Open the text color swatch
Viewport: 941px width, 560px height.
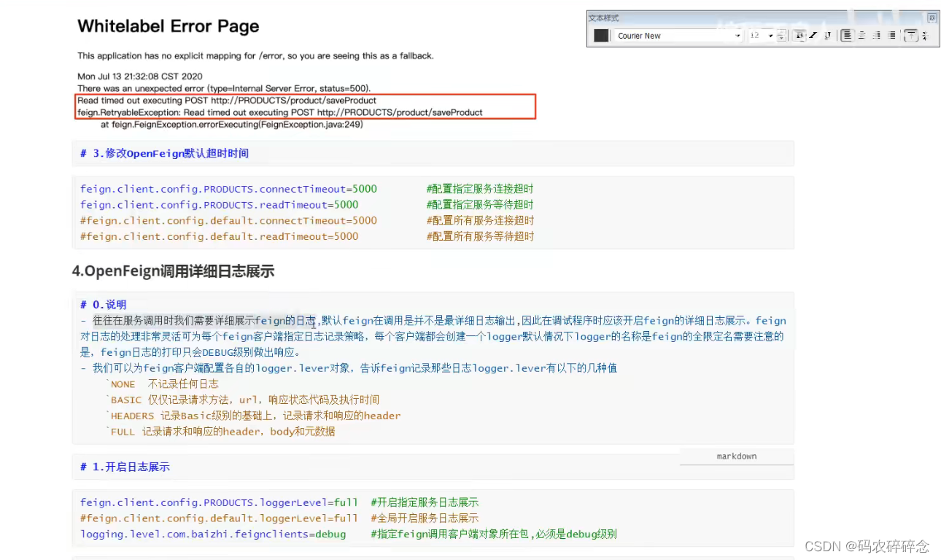click(601, 36)
